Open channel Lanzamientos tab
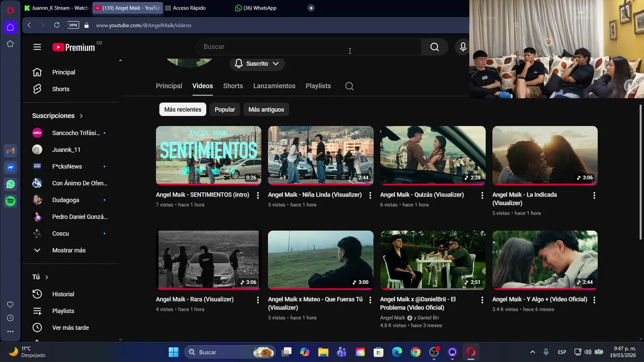This screenshot has width=644, height=362. [274, 86]
